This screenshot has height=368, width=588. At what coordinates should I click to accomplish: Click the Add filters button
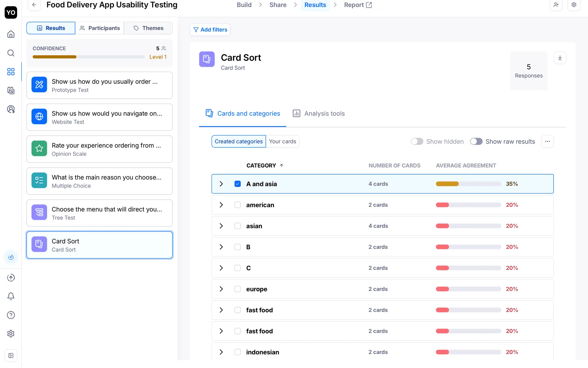click(x=210, y=30)
